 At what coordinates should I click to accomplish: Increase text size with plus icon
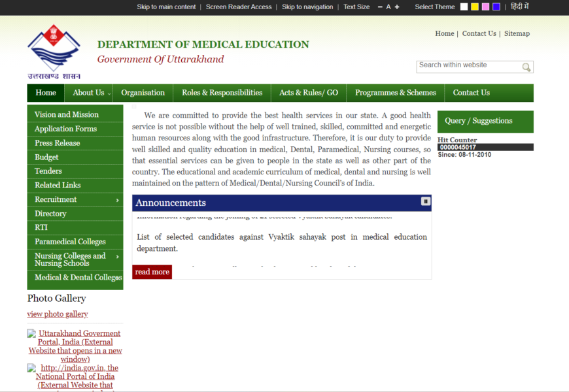coord(397,7)
